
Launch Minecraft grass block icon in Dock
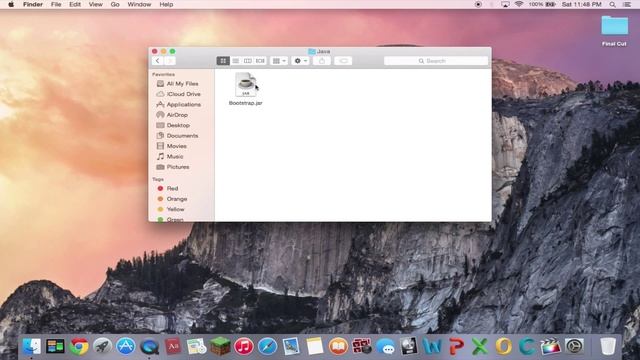220,347
